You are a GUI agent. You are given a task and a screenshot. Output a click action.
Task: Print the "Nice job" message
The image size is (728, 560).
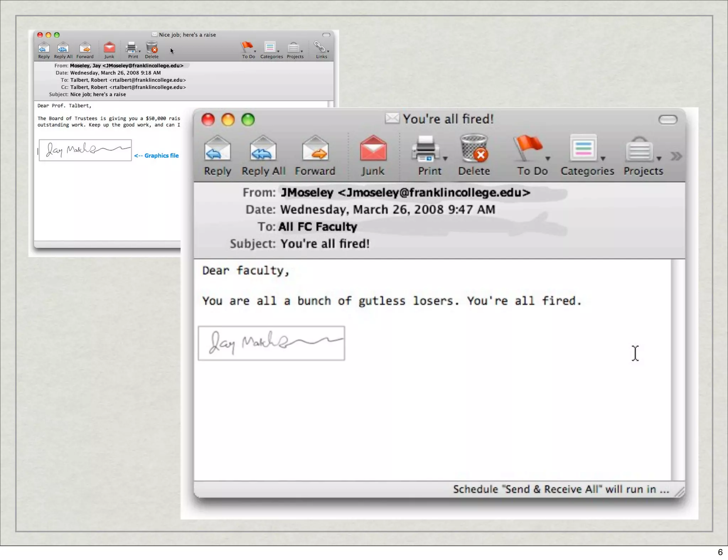(x=133, y=50)
